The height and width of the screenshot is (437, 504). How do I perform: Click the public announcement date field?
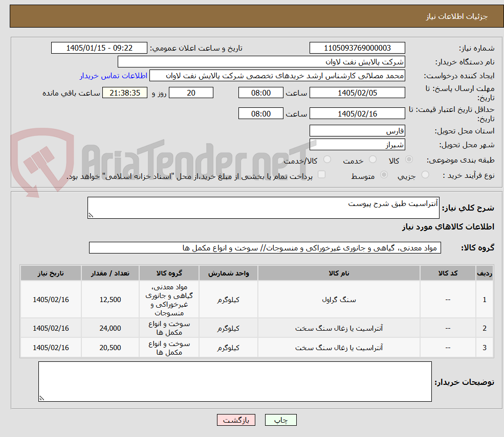(99, 48)
